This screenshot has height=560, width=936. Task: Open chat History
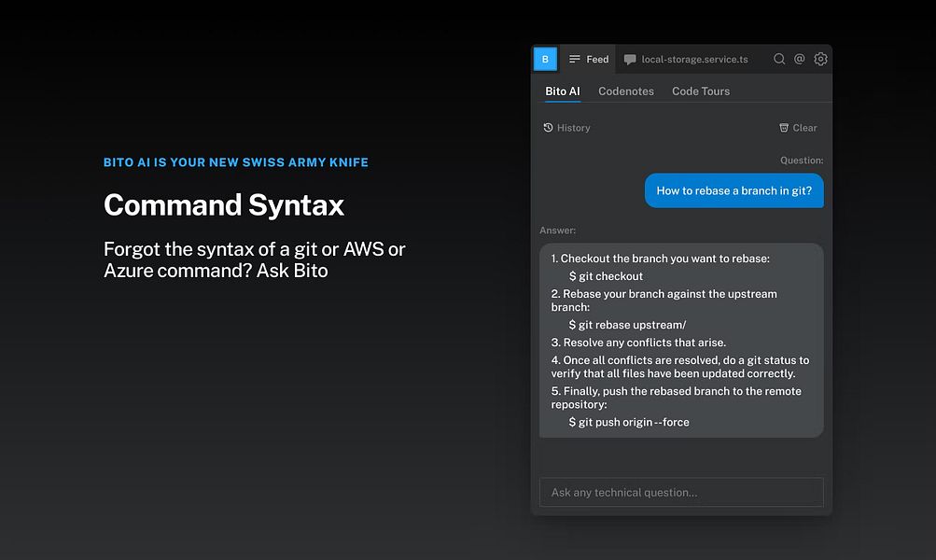566,128
